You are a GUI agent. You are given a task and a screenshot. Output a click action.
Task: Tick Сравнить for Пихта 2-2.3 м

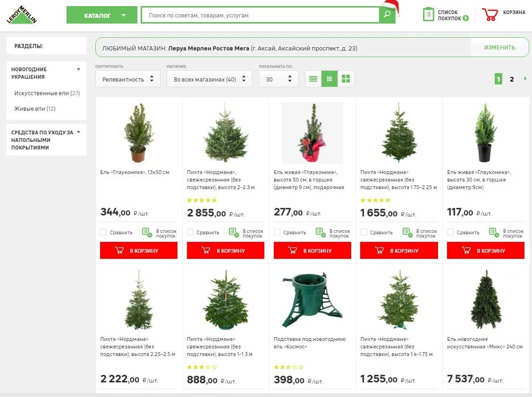pos(190,232)
